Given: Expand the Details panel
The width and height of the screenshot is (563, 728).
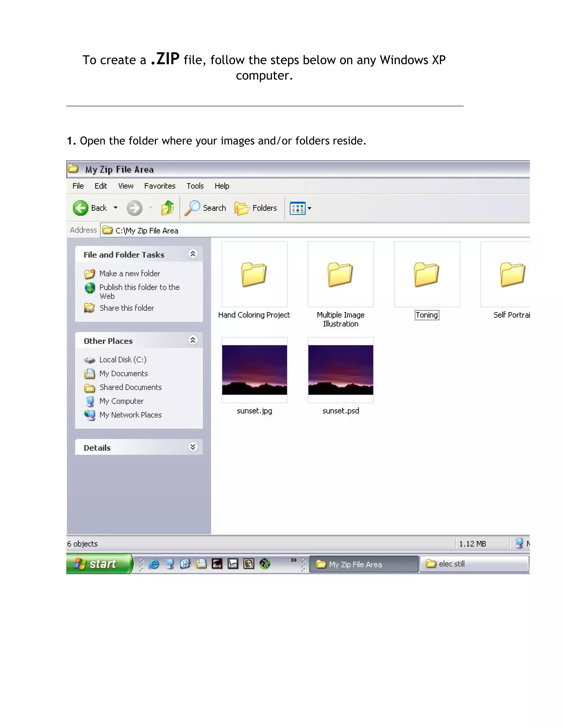Looking at the screenshot, I should point(193,447).
